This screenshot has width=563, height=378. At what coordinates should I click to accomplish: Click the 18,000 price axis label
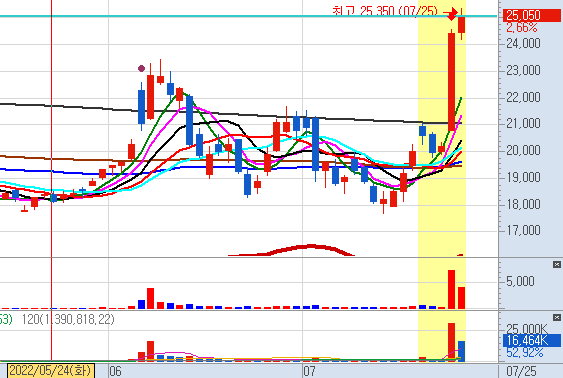523,204
